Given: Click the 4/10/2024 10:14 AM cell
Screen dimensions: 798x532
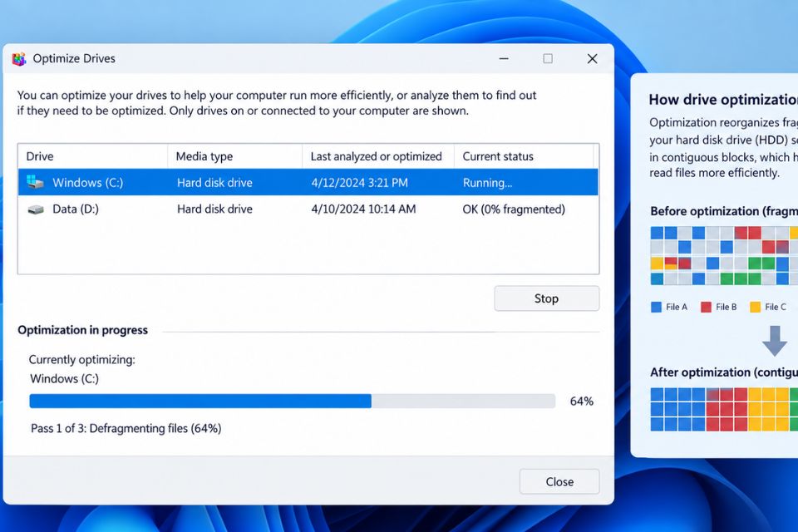Looking at the screenshot, I should [x=363, y=209].
